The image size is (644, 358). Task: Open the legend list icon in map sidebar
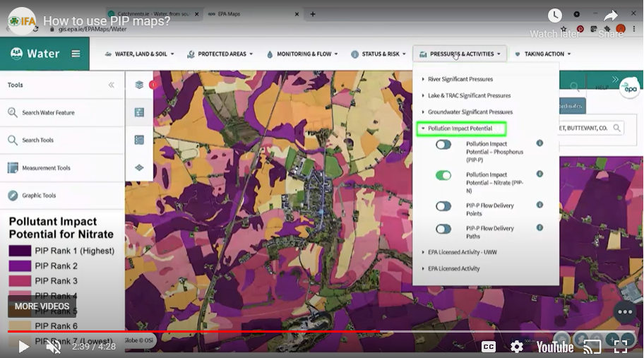(139, 112)
